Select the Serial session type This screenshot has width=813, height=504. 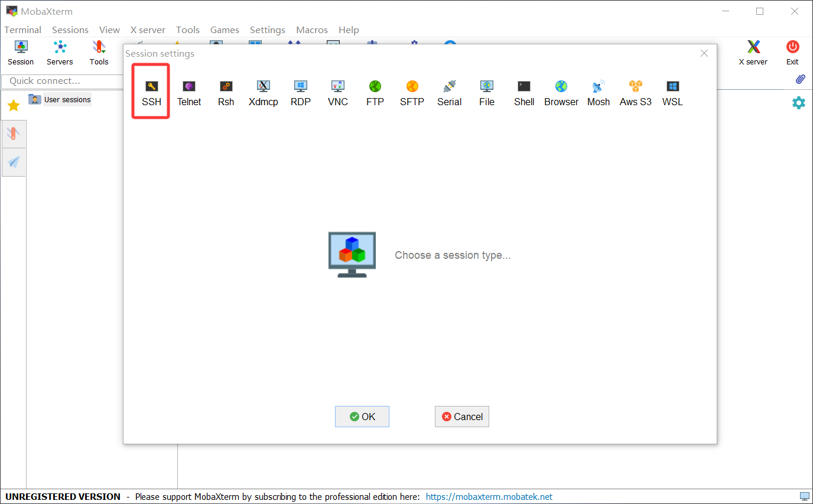point(450,93)
